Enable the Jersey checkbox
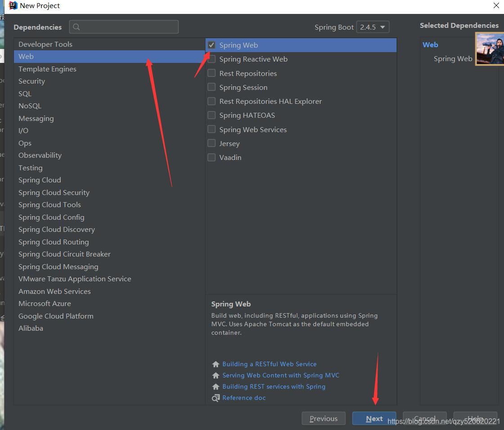504x430 pixels. tap(211, 143)
